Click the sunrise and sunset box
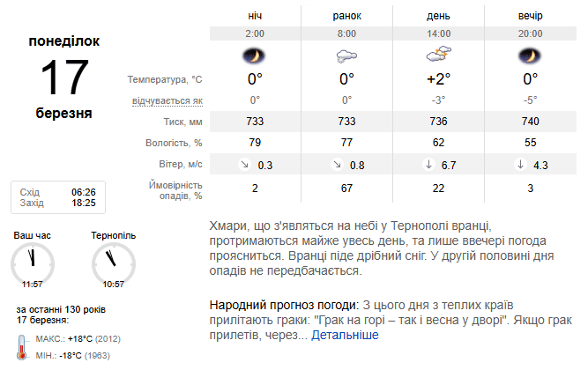Image resolution: width=588 pixels, height=370 pixels. pyautogui.click(x=58, y=197)
